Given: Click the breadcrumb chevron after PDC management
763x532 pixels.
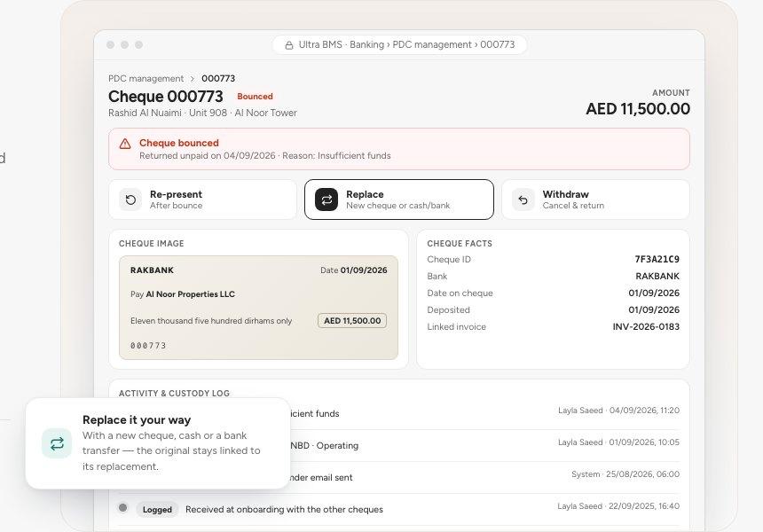Looking at the screenshot, I should (193, 79).
